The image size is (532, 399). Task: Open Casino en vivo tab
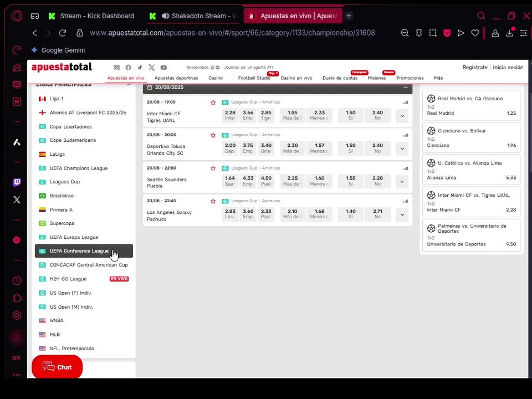point(296,78)
